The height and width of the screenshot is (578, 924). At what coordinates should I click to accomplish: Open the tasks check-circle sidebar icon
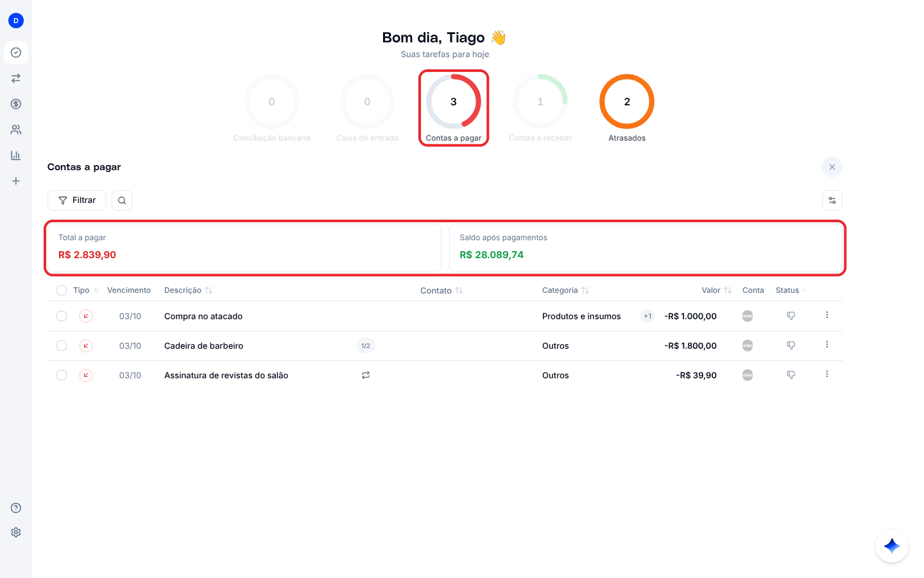point(16,53)
